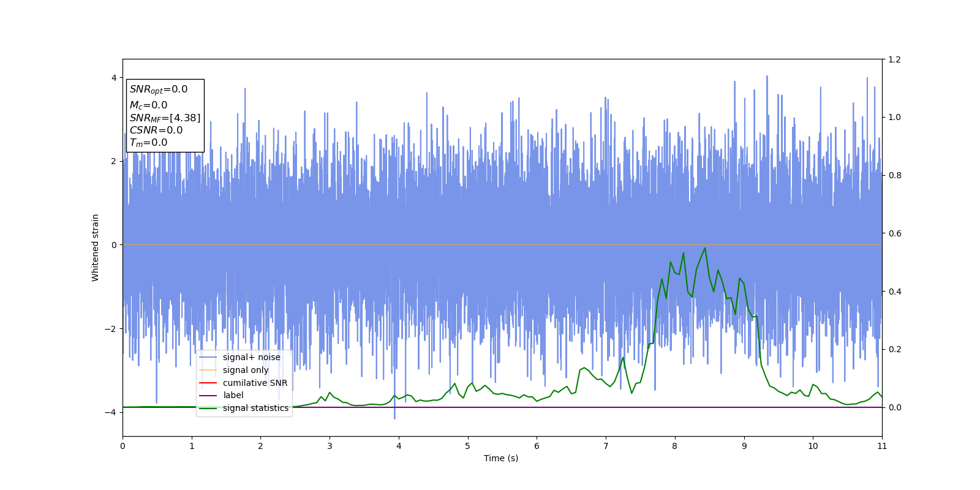Click the right y-axis tick label 0.8

point(894,175)
